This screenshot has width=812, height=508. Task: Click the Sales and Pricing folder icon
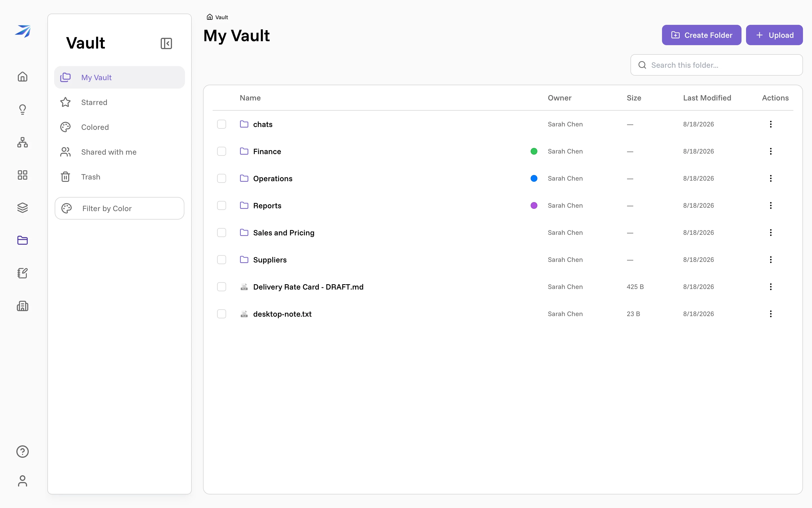tap(244, 233)
